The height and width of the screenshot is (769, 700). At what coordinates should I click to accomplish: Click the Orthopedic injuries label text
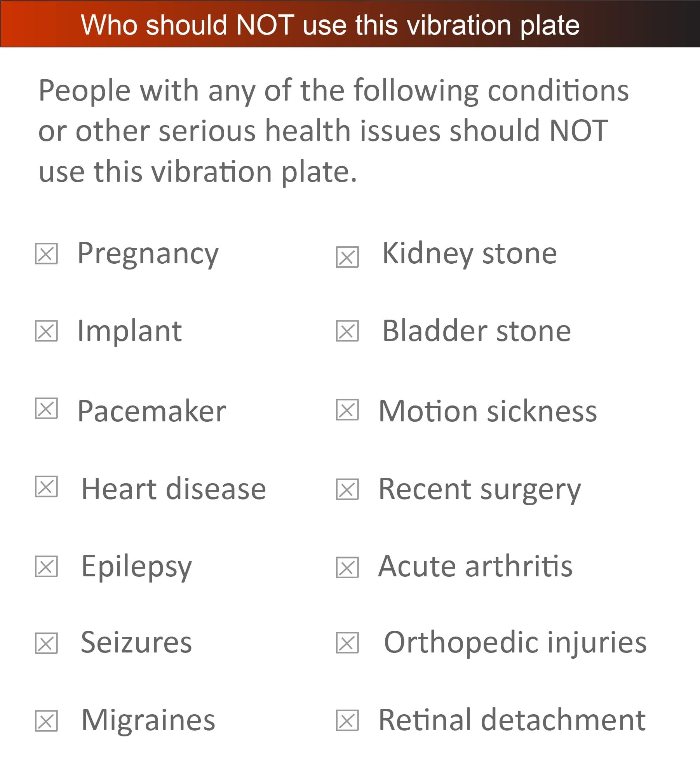(515, 643)
